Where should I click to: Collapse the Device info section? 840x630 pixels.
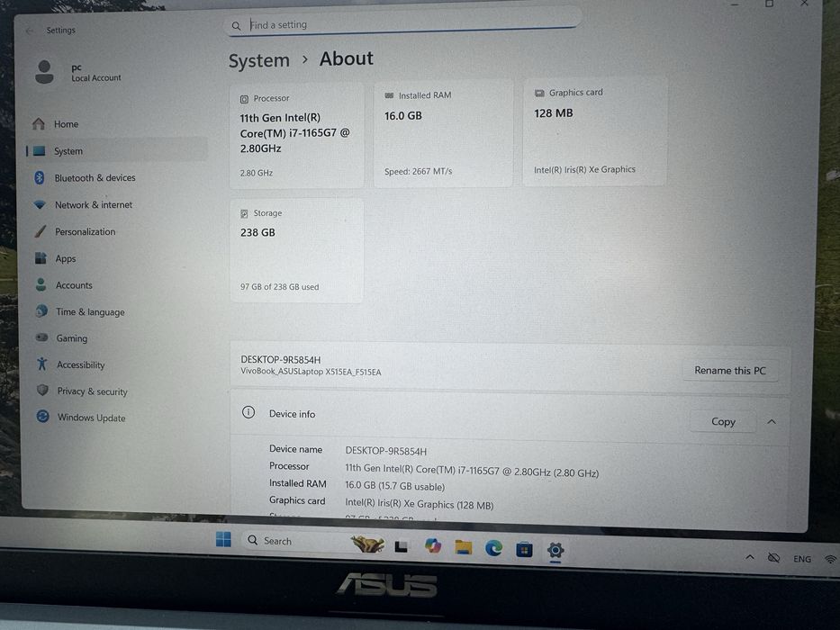coord(772,422)
